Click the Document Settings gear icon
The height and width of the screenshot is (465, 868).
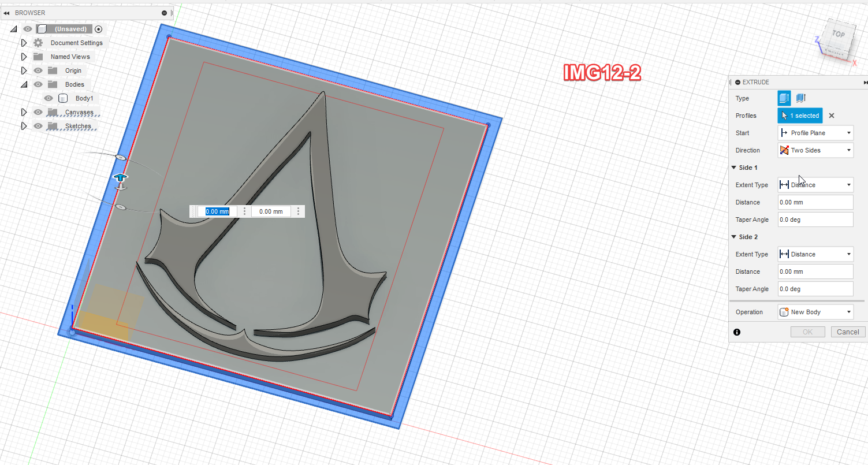[x=38, y=43]
